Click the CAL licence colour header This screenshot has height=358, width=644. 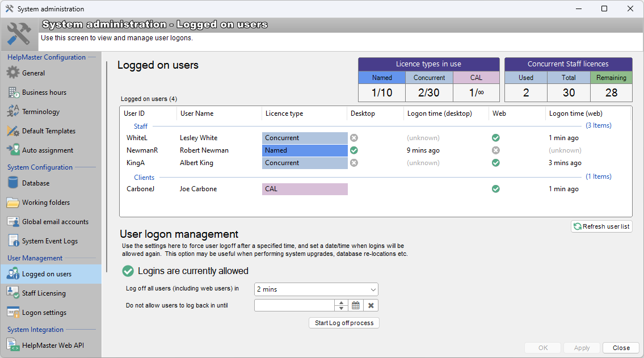point(477,78)
